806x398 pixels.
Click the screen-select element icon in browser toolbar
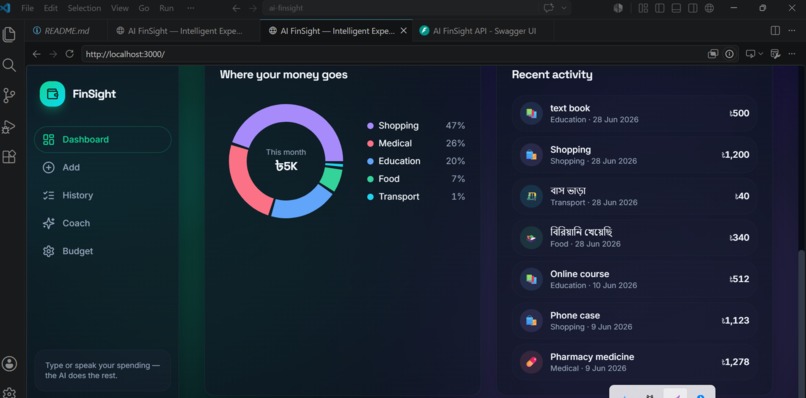pos(750,53)
